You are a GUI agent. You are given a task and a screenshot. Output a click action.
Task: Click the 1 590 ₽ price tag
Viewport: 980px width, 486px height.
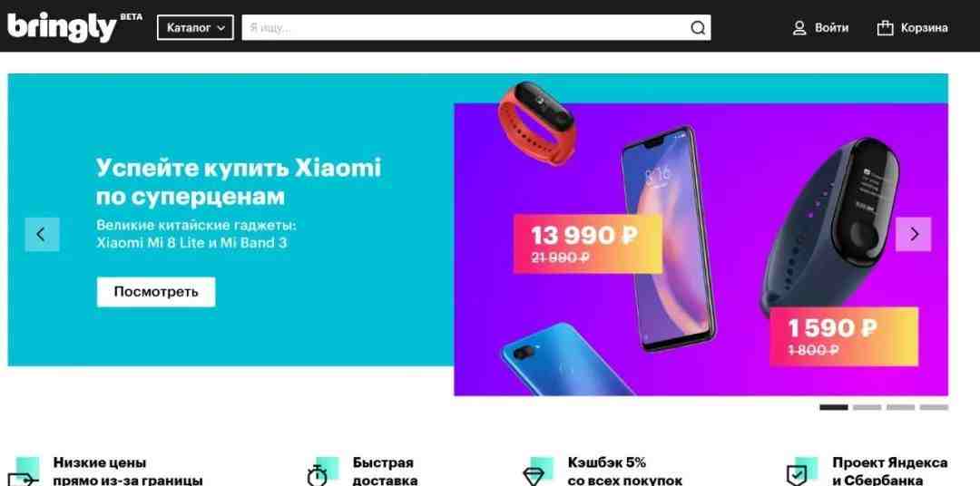point(844,336)
